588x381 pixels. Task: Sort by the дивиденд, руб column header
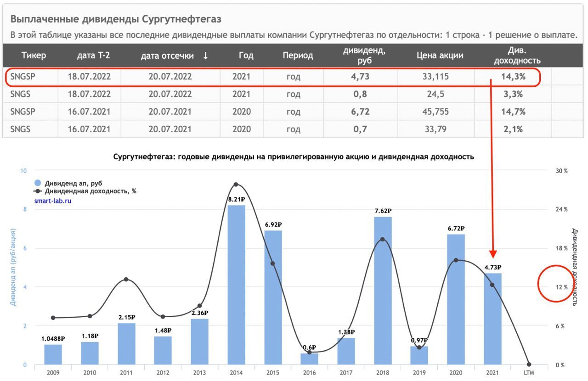click(x=364, y=56)
